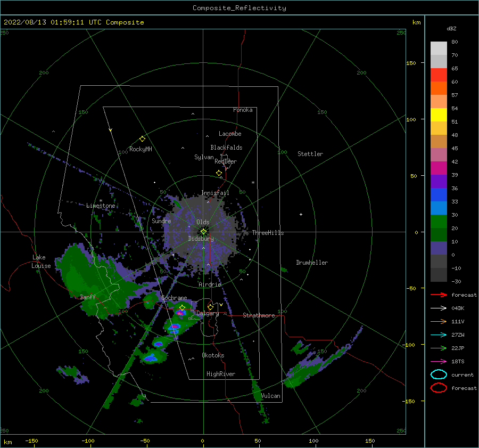
Task: Click the Strathmore label
Action: 259,315
